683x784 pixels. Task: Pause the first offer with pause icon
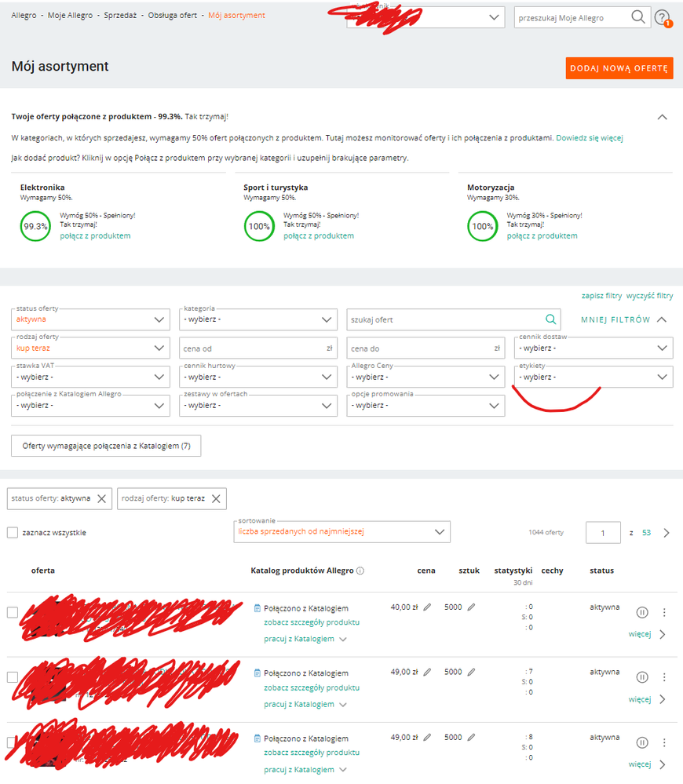click(642, 612)
